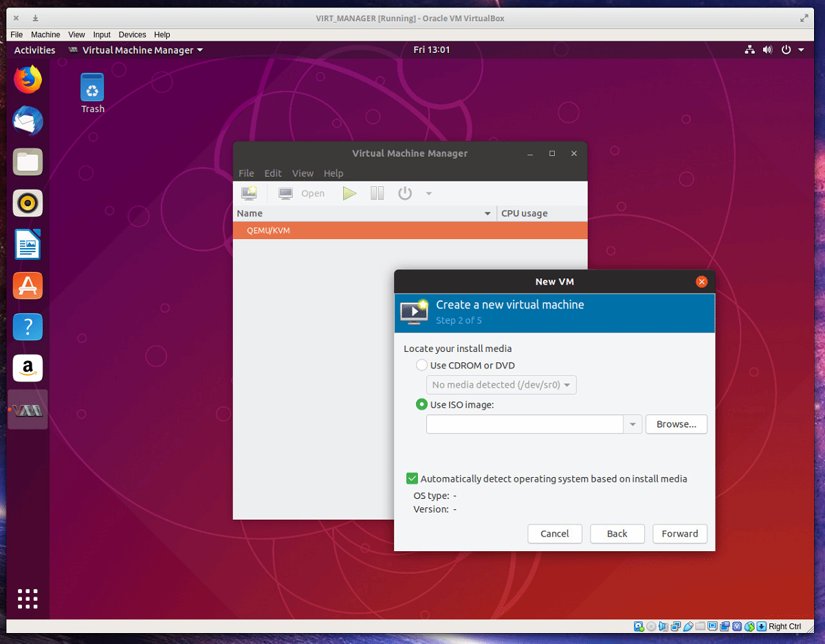Click the network icon in VirtualBox status bar
The image size is (825, 644).
[x=676, y=626]
